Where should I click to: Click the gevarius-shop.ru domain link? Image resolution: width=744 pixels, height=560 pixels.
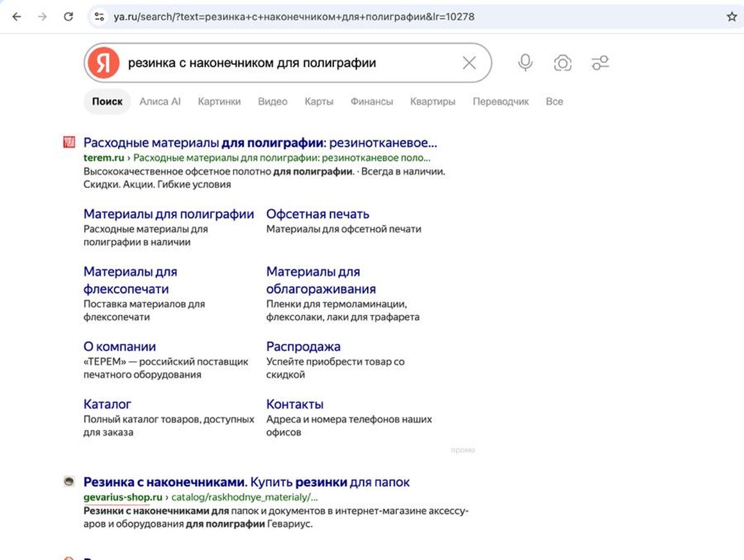[x=123, y=497]
